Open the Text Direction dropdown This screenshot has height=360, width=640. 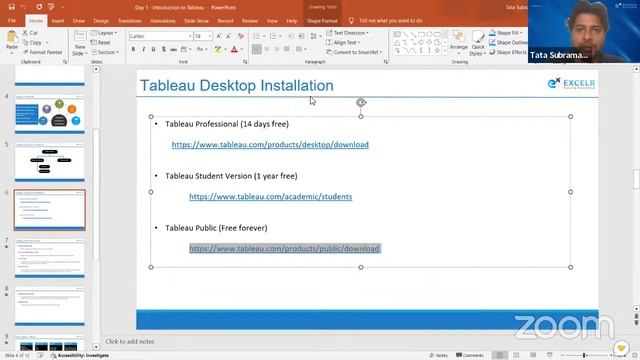(347, 33)
